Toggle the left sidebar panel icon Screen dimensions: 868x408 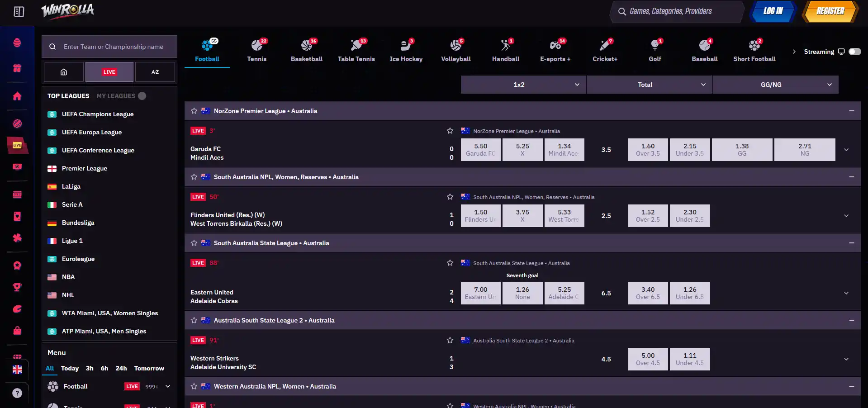pos(19,12)
